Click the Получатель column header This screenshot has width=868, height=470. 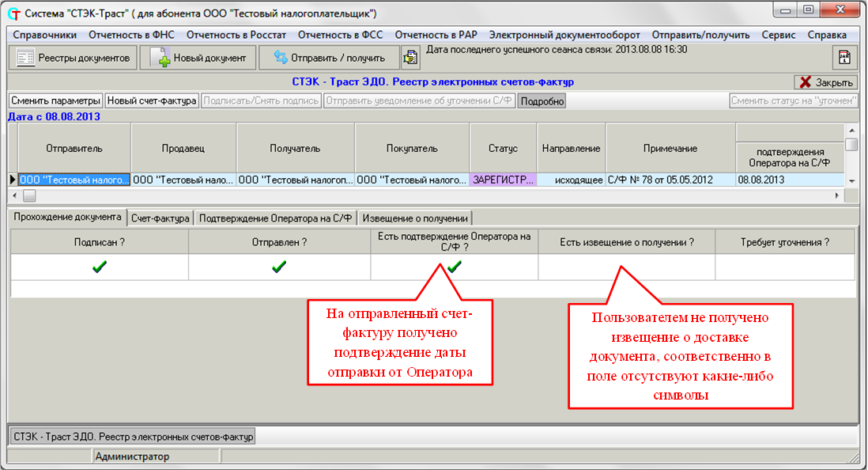295,149
